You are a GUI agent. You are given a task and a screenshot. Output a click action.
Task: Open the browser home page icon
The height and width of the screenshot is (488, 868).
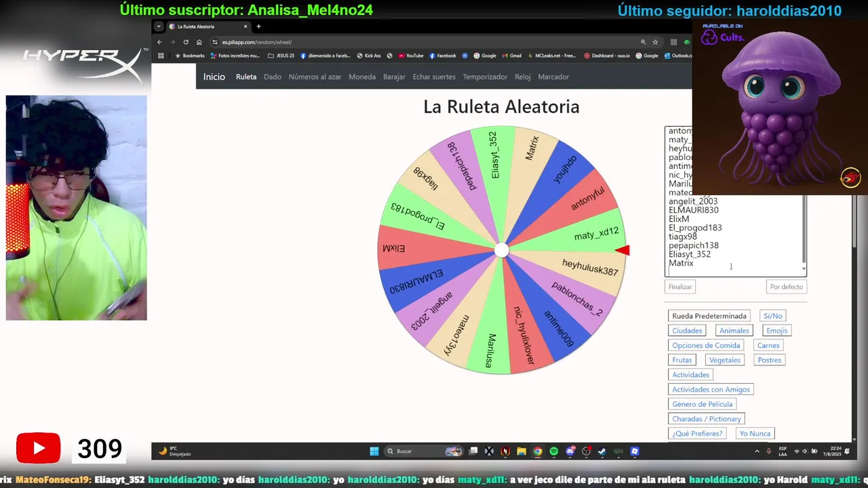click(199, 42)
